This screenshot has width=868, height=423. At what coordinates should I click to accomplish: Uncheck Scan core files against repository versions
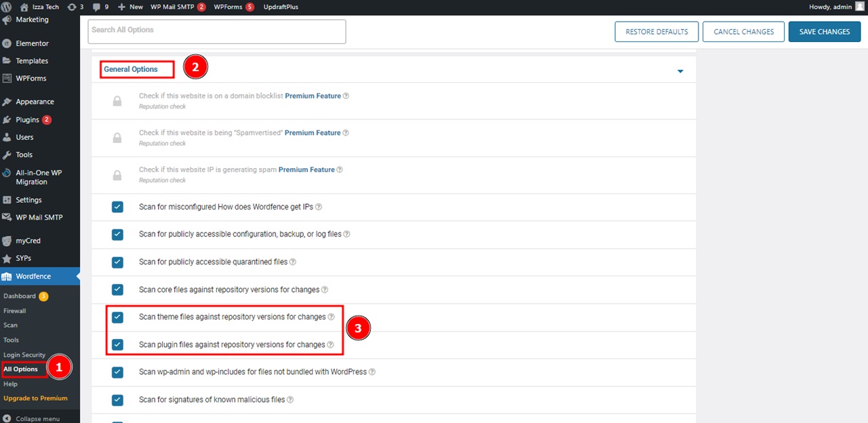tap(117, 289)
